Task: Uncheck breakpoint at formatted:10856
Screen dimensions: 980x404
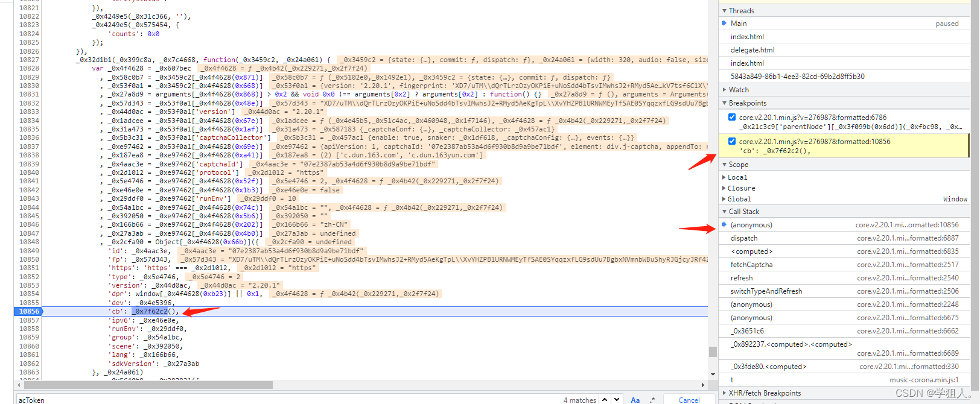Action: click(x=732, y=141)
